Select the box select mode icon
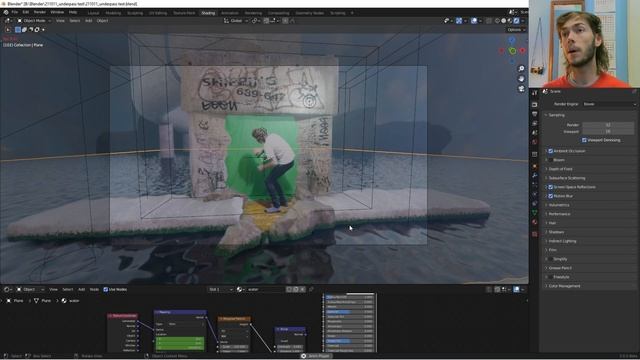Screen dimensions: 640x360 (18, 30)
